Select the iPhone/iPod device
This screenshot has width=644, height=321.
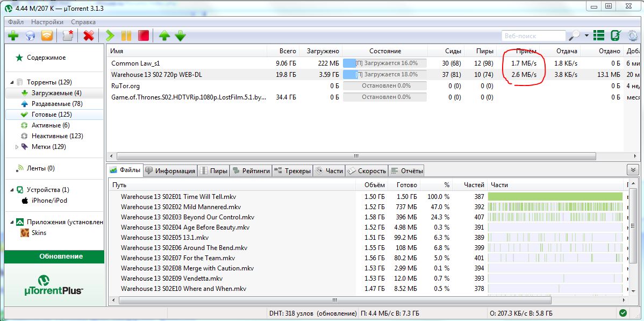click(x=49, y=201)
